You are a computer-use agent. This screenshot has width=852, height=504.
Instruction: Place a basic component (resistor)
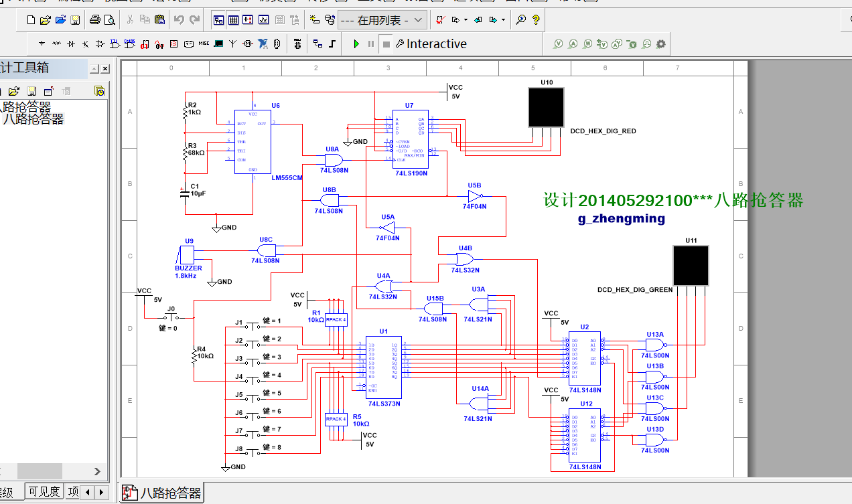point(56,44)
